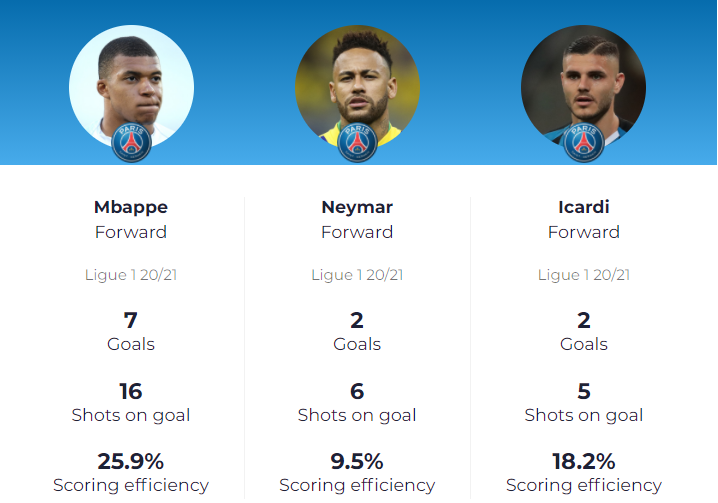
Task: Open Neymar's circular player photo
Action: [x=357, y=87]
